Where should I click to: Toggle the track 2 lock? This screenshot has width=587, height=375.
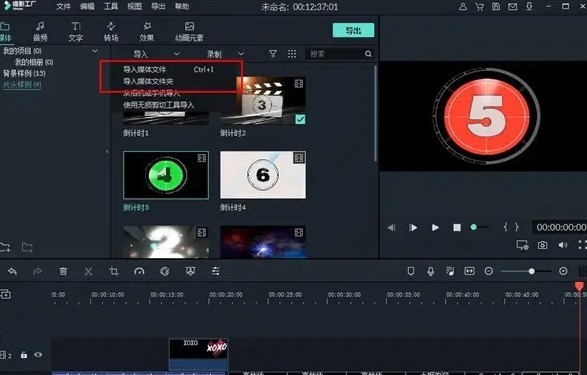coord(24,355)
